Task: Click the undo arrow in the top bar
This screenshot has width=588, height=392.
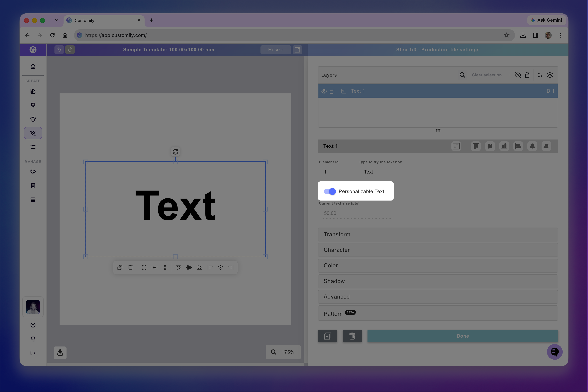Action: 59,50
